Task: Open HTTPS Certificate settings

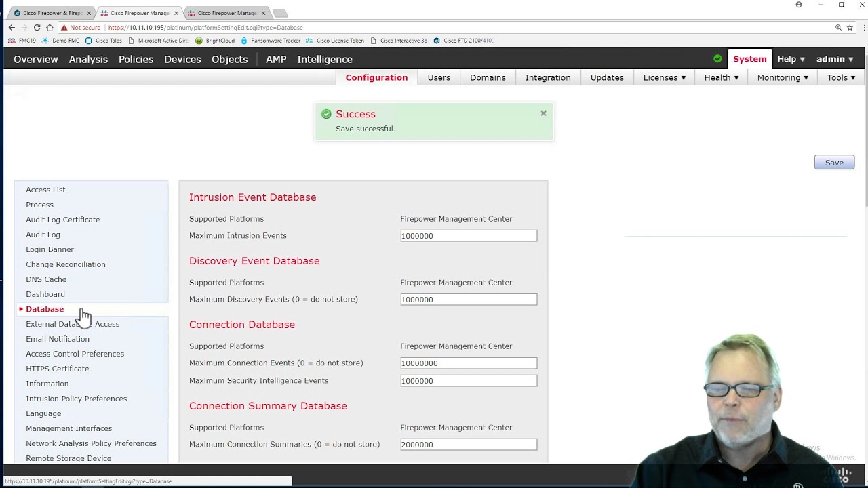Action: tap(58, 369)
